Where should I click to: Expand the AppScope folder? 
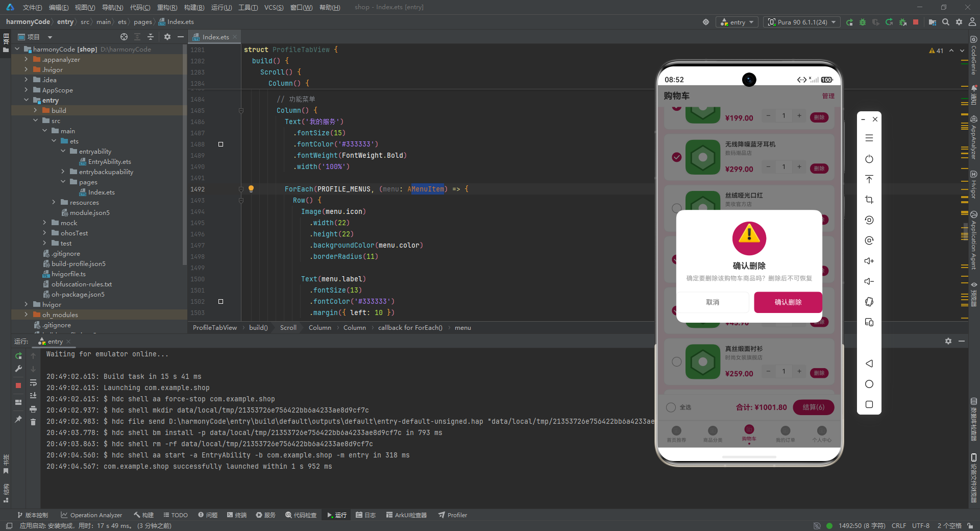tap(26, 90)
